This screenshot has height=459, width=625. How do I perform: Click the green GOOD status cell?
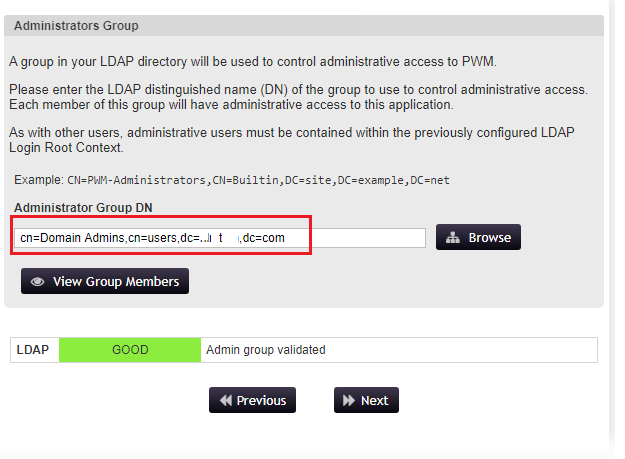pos(130,350)
